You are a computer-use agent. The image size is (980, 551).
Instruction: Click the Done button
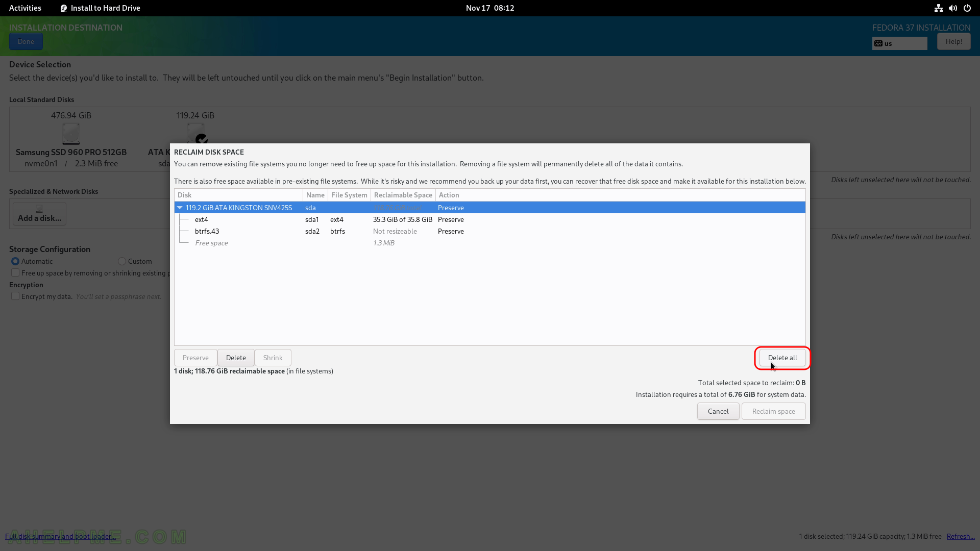26,42
